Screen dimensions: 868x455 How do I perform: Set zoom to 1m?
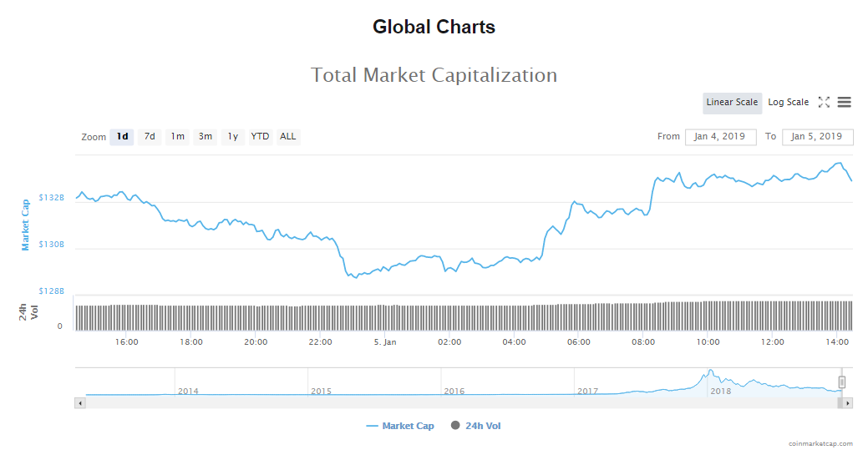coord(177,137)
